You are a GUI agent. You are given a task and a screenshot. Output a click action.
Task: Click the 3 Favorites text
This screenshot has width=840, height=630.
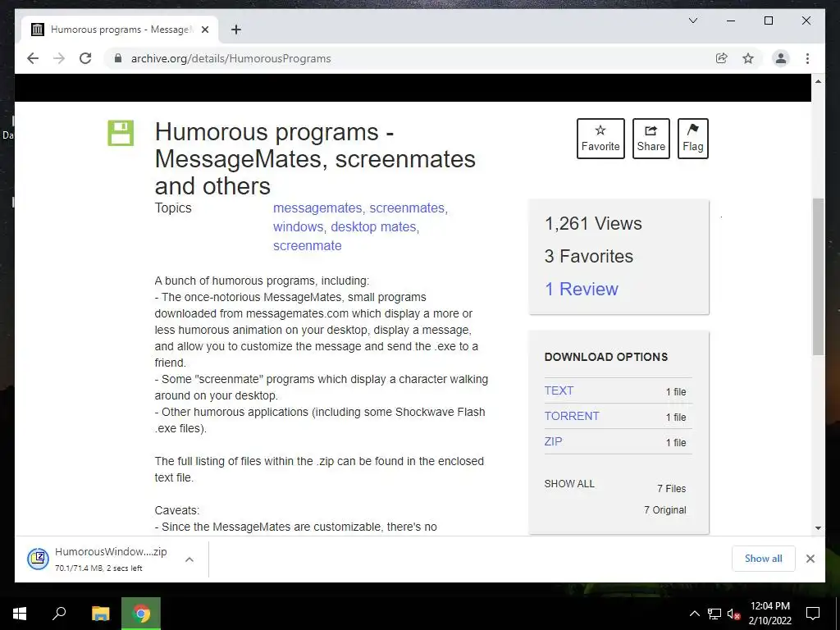tap(589, 256)
